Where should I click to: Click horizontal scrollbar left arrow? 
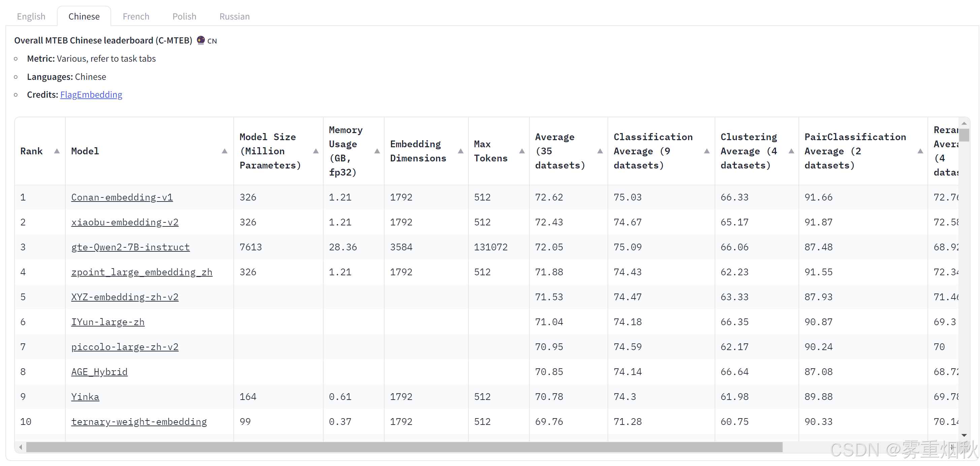click(21, 447)
